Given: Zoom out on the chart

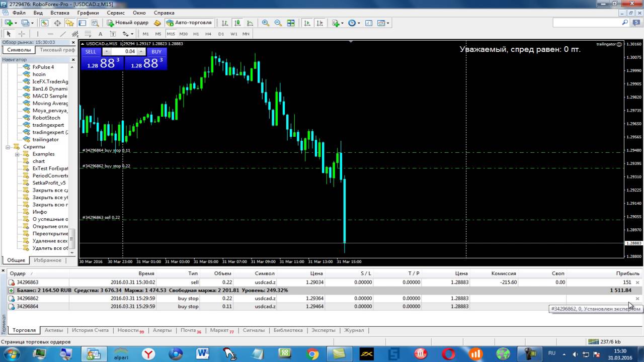Looking at the screenshot, I should (x=278, y=23).
